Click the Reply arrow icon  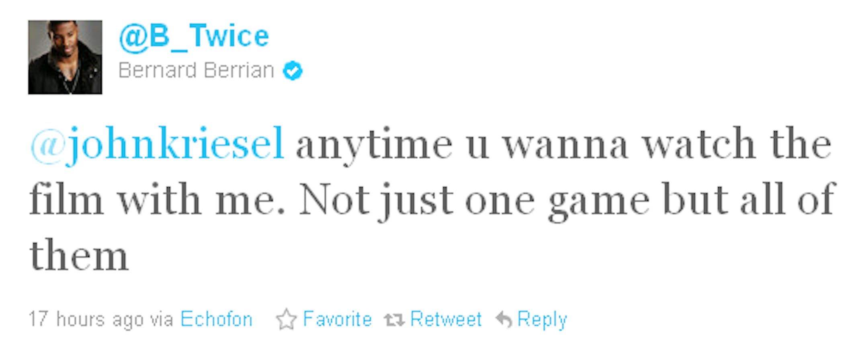(504, 320)
